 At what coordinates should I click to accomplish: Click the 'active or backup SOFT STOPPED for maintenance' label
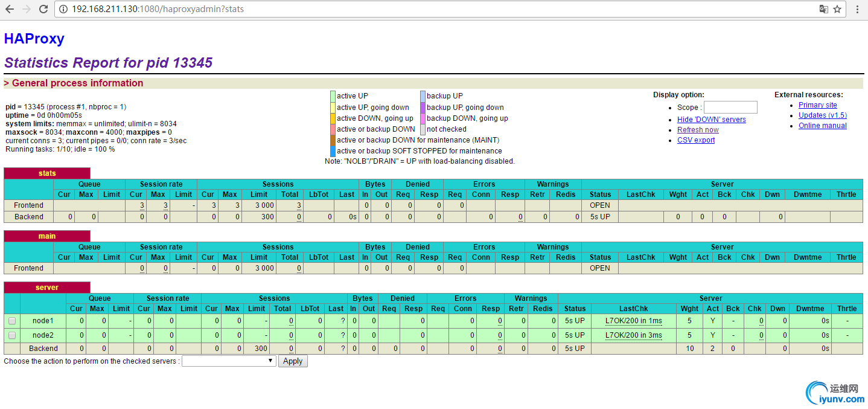point(420,151)
